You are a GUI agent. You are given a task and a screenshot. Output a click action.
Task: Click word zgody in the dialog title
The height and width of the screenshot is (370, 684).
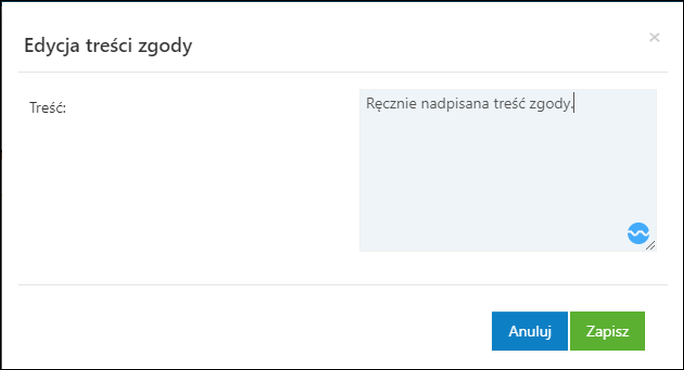165,47
